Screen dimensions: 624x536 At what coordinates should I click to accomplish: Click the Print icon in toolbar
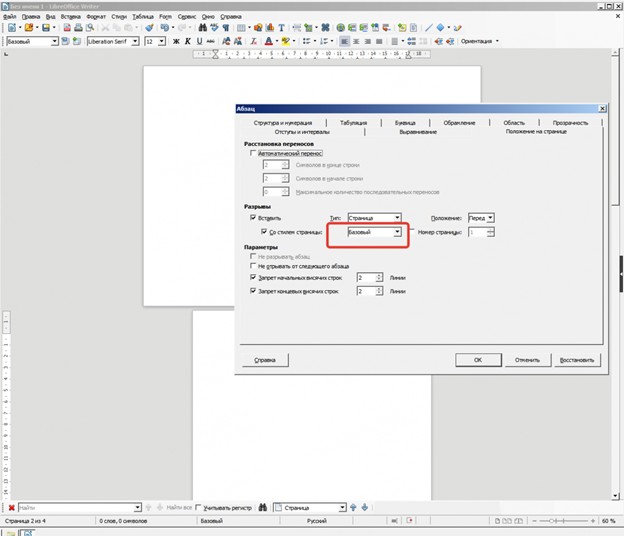pos(78,27)
